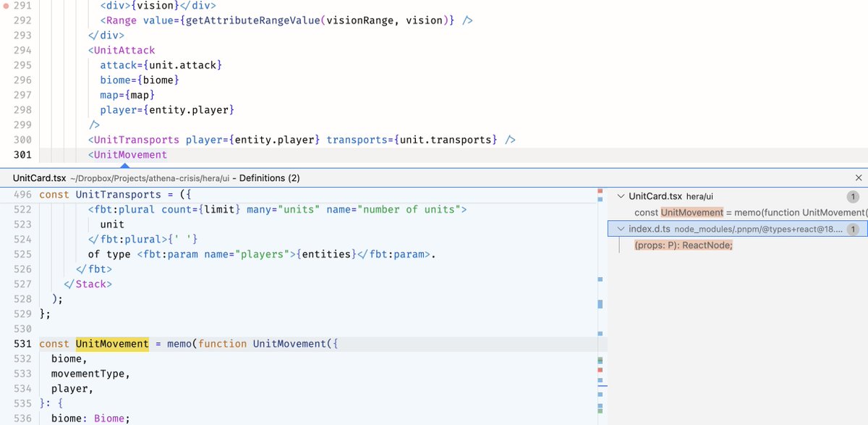868x425 pixels.
Task: Click line number 531 in the peek gutter
Action: coord(22,344)
